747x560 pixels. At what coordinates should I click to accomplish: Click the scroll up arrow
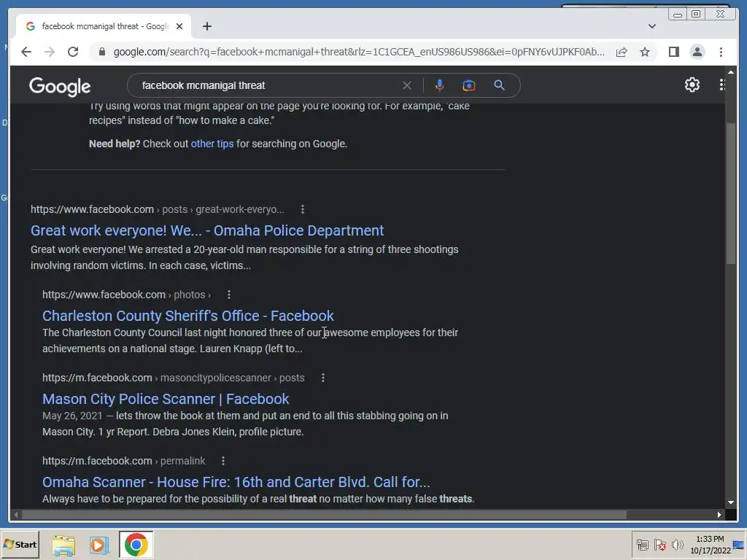[x=731, y=72]
